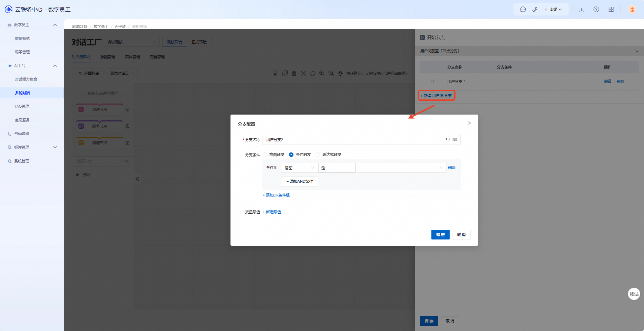
Task: Open the app grid icon in header
Action: tap(611, 10)
